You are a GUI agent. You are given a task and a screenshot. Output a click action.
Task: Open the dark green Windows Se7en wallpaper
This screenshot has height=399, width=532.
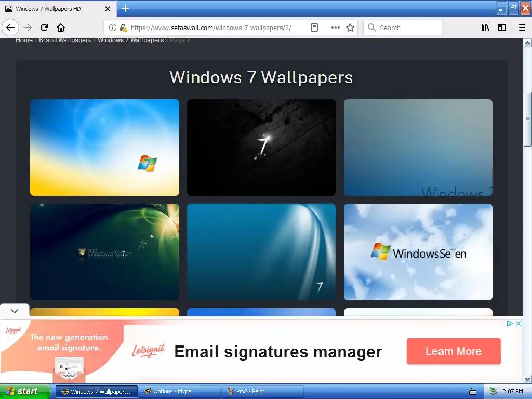tap(104, 252)
